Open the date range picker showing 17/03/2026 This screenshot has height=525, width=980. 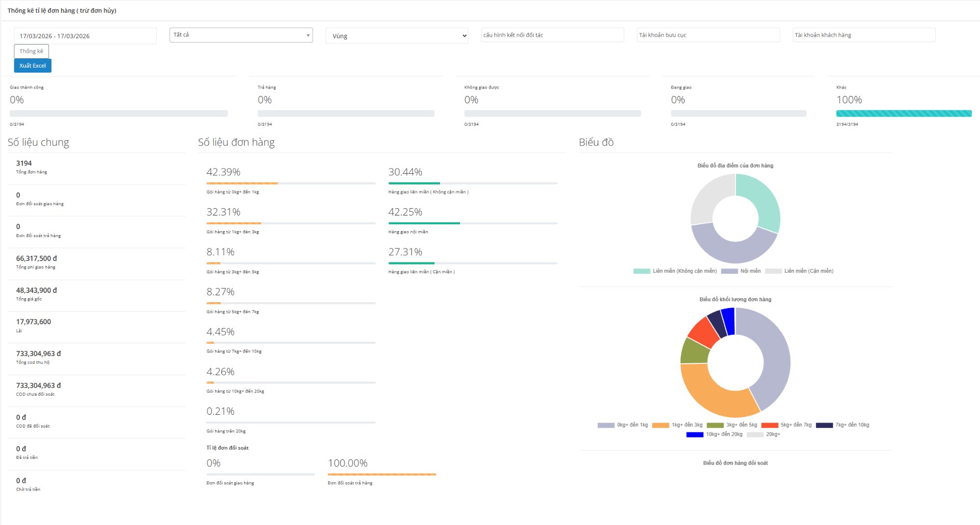84,35
